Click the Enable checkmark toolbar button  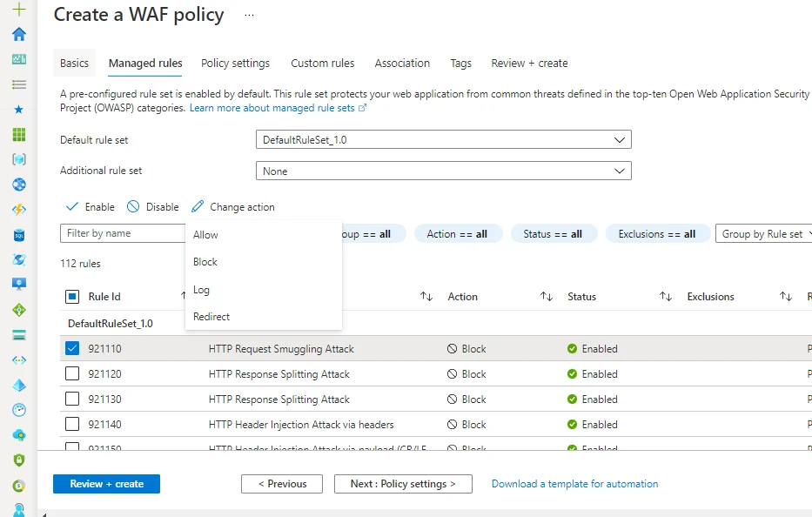pos(72,207)
